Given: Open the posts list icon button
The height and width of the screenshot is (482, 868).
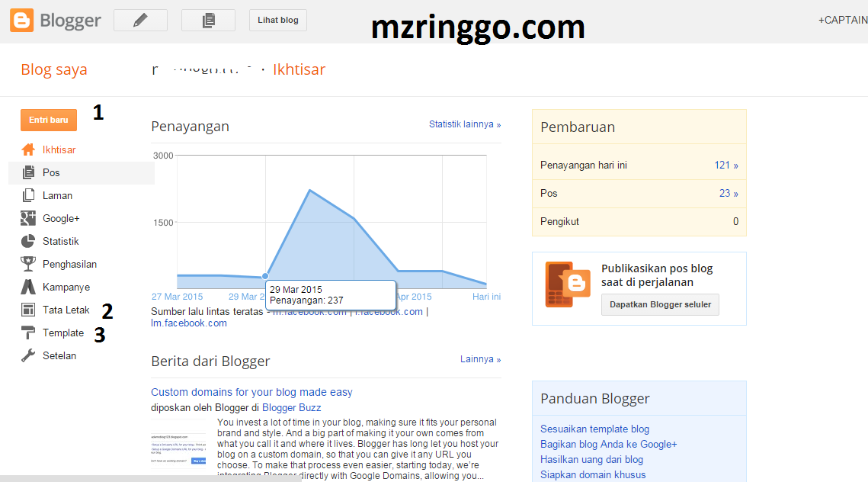Looking at the screenshot, I should tap(208, 21).
